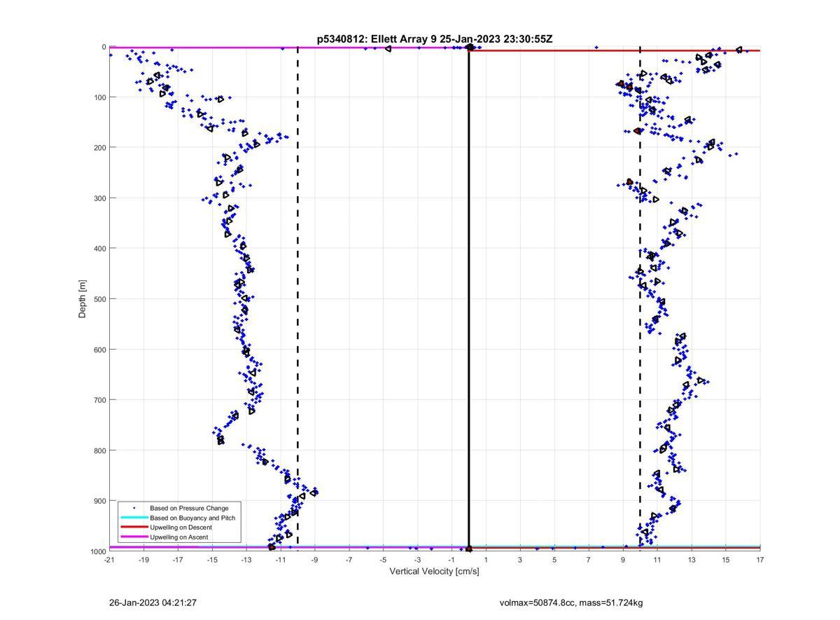Click the depth tick label 100

99,97
